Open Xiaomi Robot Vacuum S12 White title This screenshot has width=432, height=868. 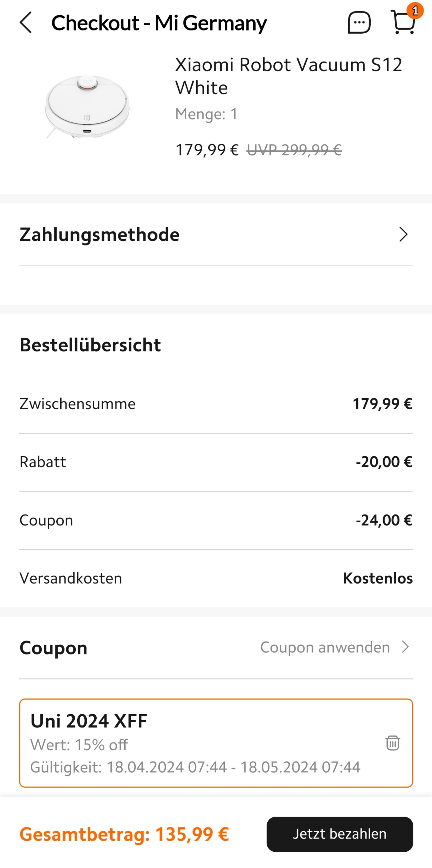pyautogui.click(x=289, y=76)
